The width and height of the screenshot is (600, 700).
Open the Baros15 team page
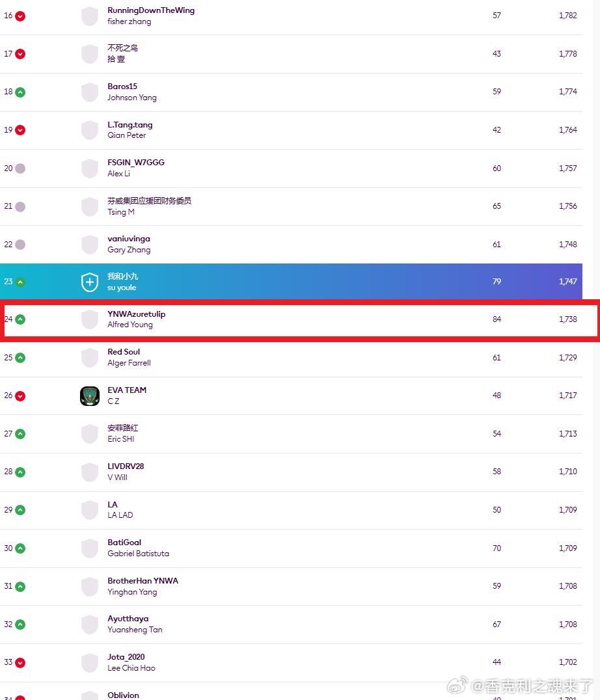pyautogui.click(x=122, y=86)
